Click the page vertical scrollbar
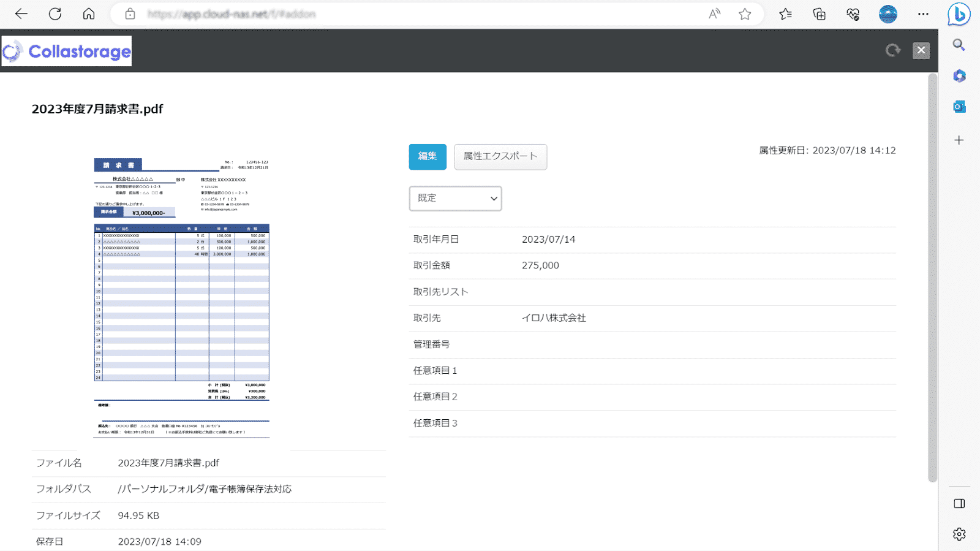The width and height of the screenshot is (980, 551). point(932,276)
